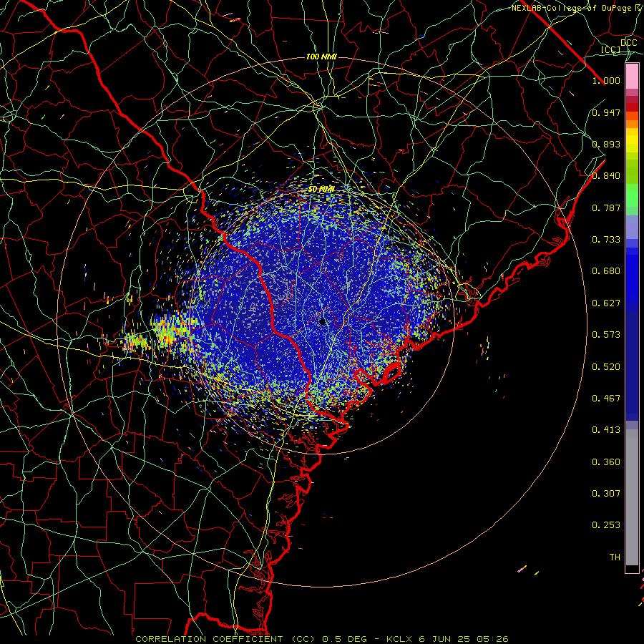644x644 pixels.
Task: Click the DCC label above color bar
Action: [628, 43]
